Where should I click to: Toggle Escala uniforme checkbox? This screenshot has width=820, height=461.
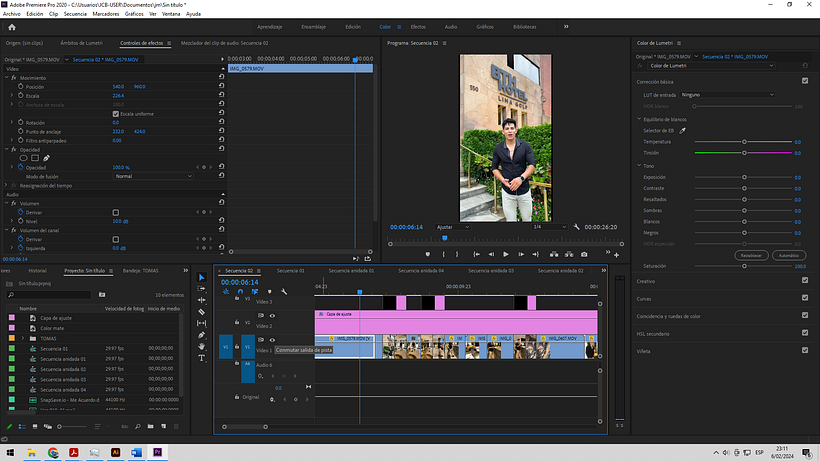pos(116,114)
